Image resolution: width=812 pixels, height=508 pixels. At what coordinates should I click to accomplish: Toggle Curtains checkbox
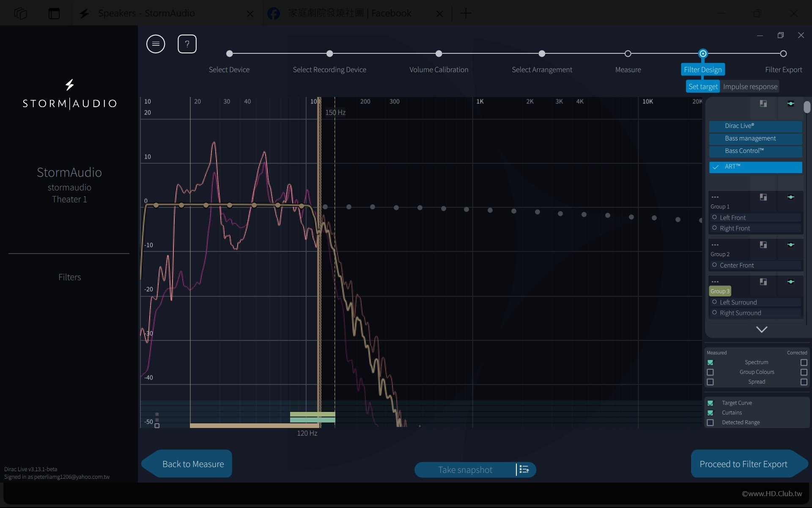(710, 413)
